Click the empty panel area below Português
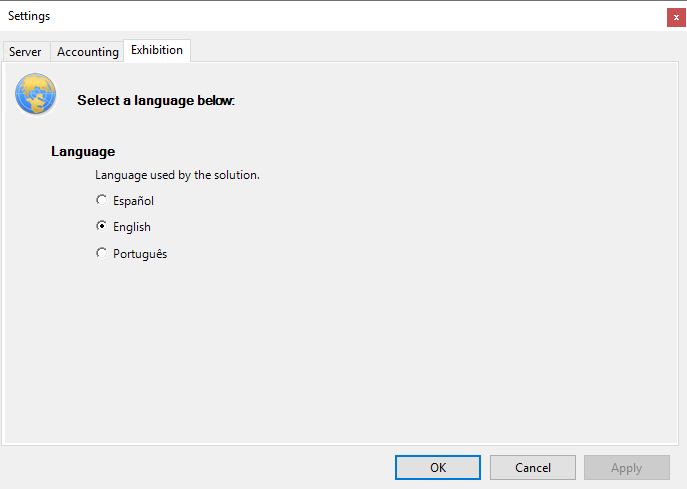 340,350
